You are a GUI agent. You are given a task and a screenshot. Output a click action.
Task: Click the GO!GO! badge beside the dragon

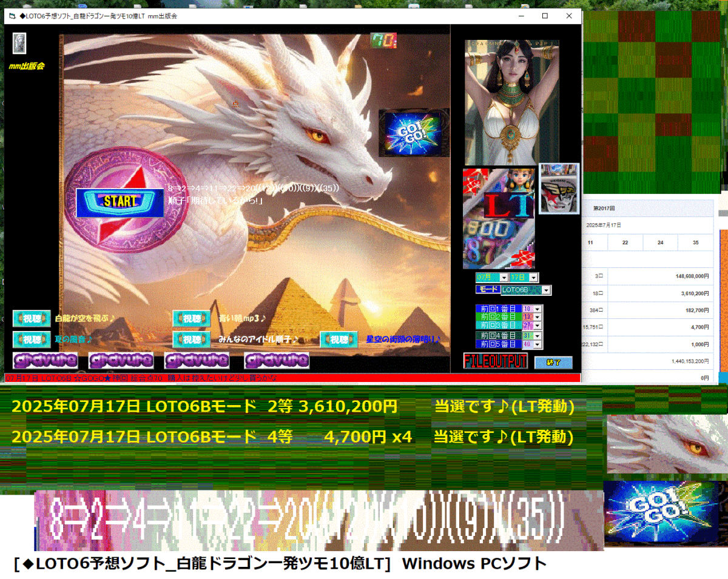414,133
